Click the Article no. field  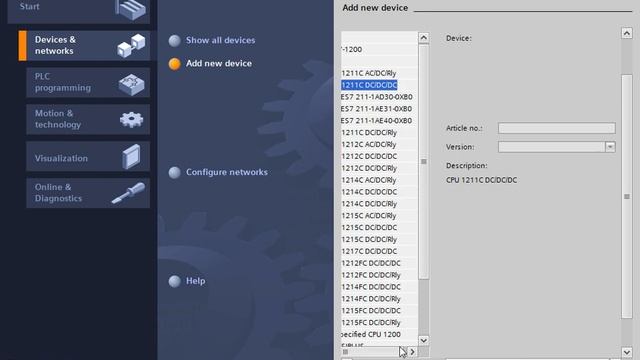click(557, 128)
